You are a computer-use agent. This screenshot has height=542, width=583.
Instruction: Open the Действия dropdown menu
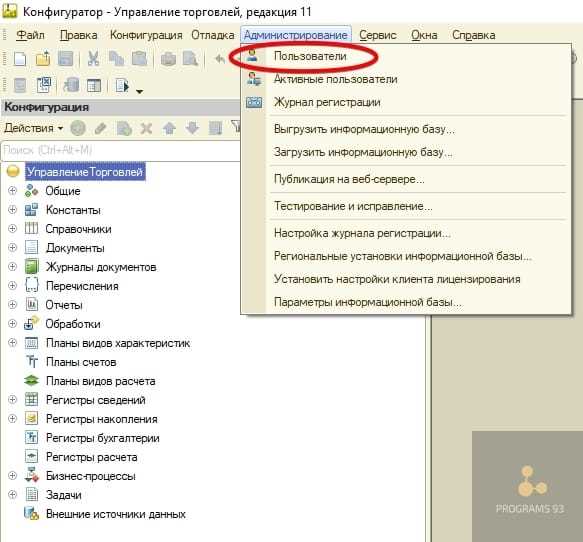pyautogui.click(x=33, y=128)
